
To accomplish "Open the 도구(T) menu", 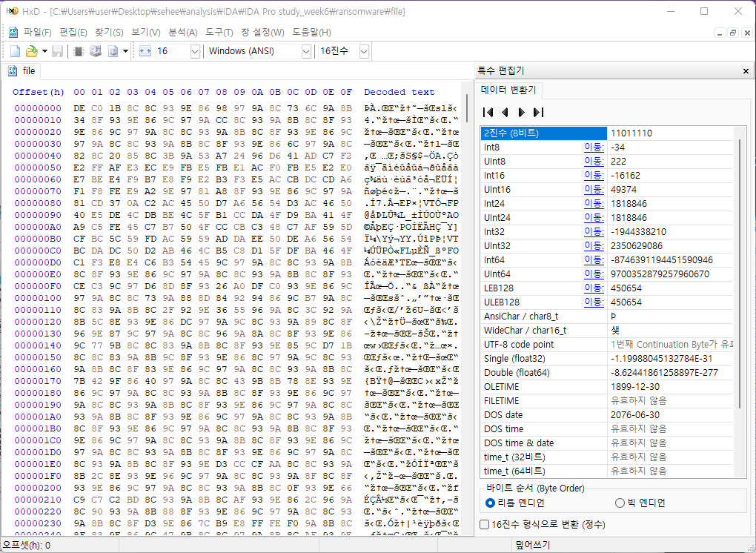I will (219, 33).
